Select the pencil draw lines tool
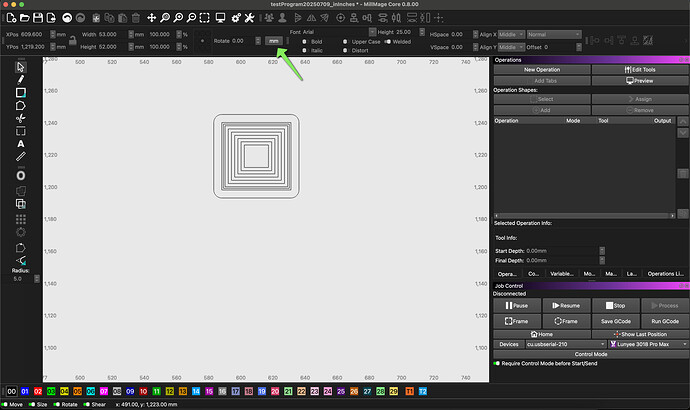The height and width of the screenshot is (410, 690). 20,78
